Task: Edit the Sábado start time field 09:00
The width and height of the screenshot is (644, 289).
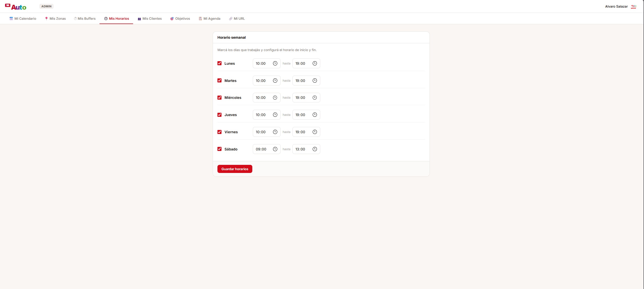Action: click(267, 149)
